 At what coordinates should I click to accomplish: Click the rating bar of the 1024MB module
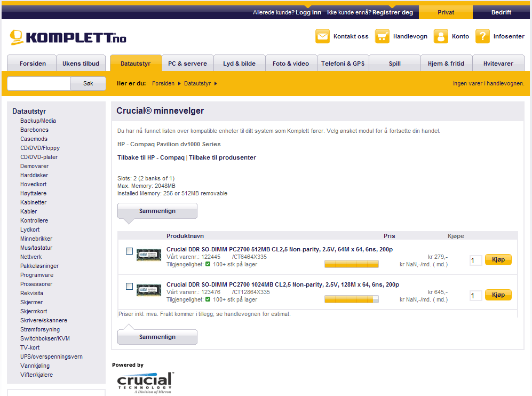[x=352, y=299]
